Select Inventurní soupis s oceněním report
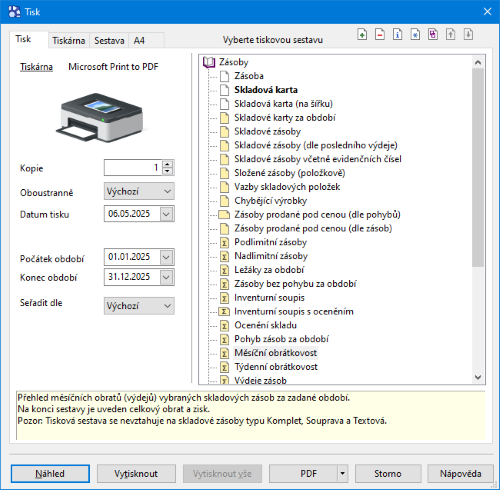The height and width of the screenshot is (490, 500). pos(293,311)
